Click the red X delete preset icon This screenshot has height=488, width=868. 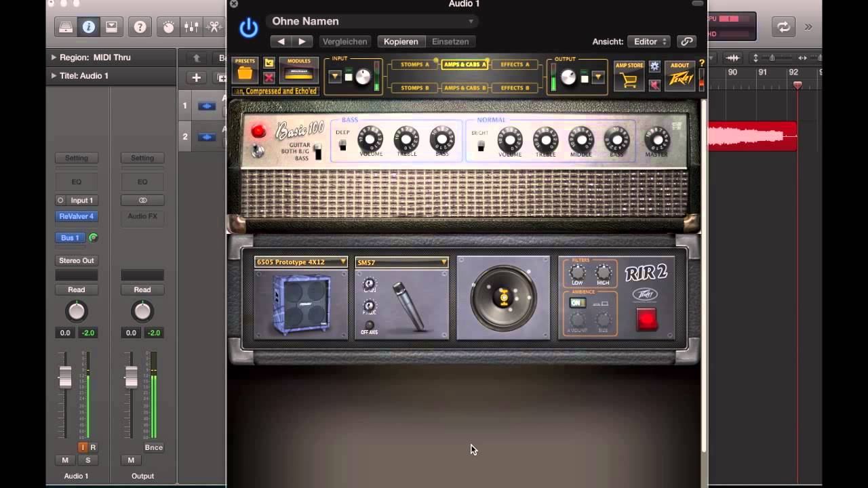[269, 77]
